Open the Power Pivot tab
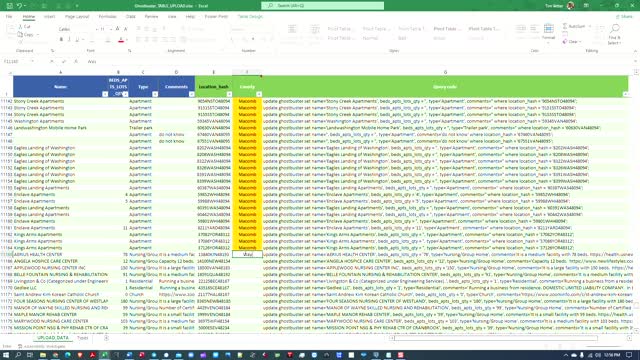Viewport: 640px width, 360px height. click(216, 17)
